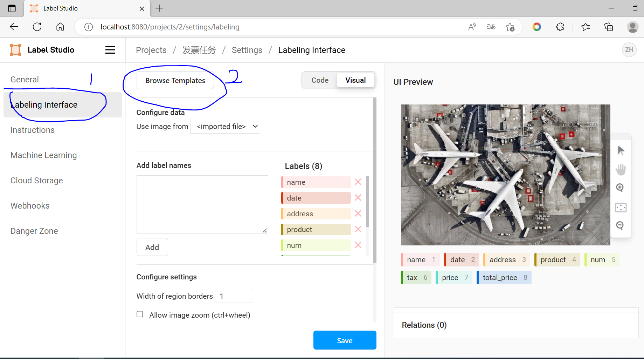This screenshot has width=644, height=359.
Task: Open the hamburger sidebar menu
Action: pos(110,50)
